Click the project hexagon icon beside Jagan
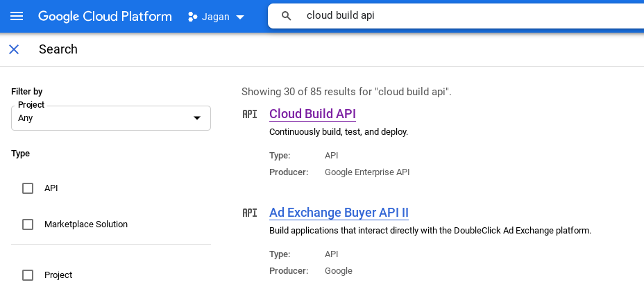The image size is (644, 303). [193, 17]
